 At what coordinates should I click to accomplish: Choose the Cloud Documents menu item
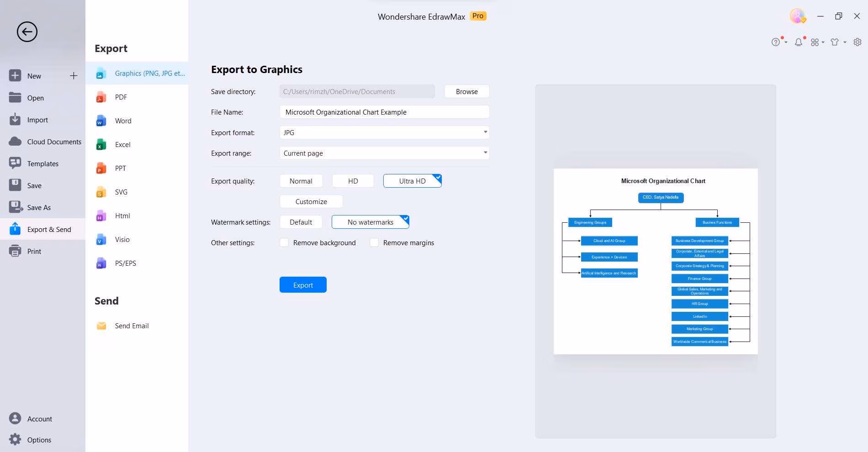pyautogui.click(x=42, y=142)
